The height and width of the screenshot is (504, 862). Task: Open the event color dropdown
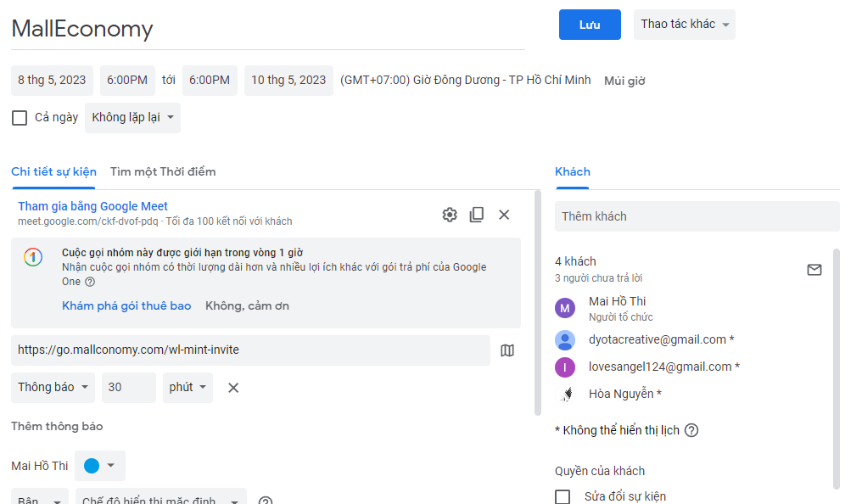point(99,466)
